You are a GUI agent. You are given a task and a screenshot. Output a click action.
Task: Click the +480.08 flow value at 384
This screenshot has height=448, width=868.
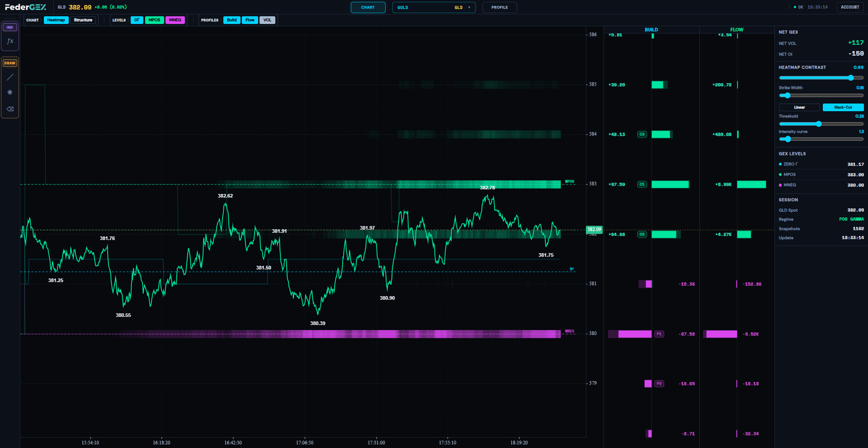point(722,134)
